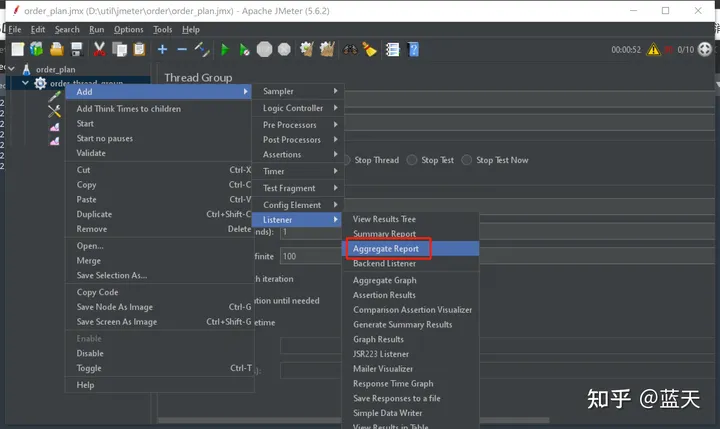This screenshot has height=429, width=720.
Task: Click the Paste clipboard icon
Action: 139,49
